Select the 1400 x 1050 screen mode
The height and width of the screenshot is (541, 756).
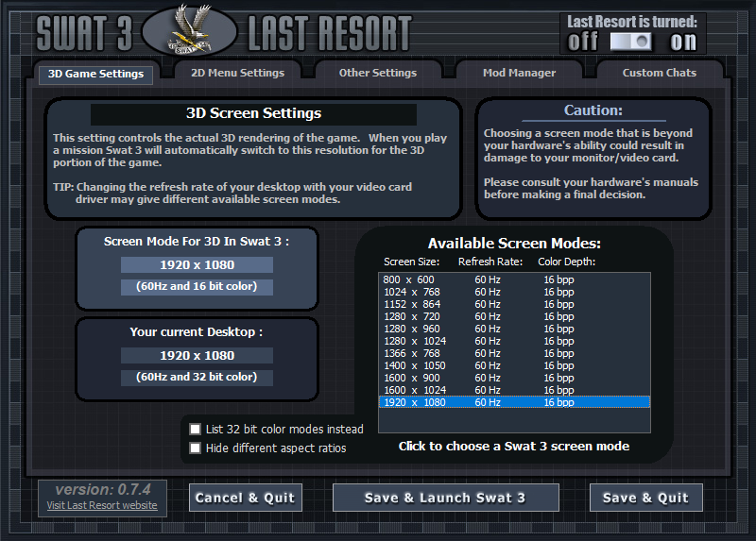tap(514, 365)
